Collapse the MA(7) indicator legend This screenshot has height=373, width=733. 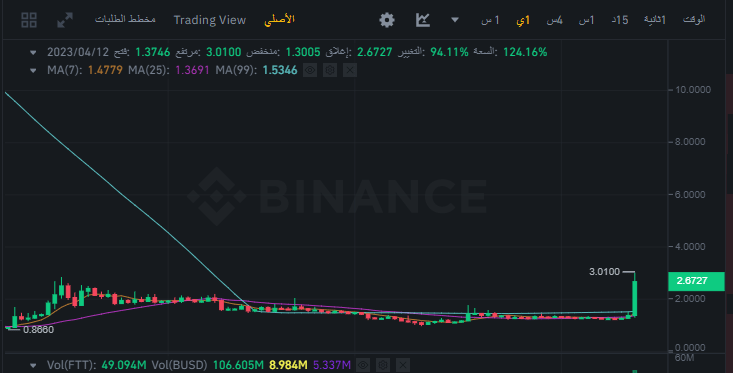33,71
